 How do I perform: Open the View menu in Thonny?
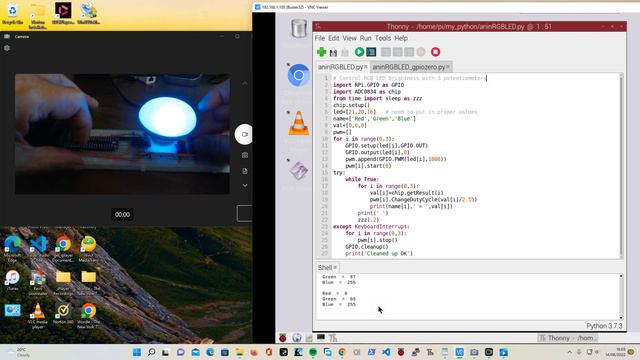tap(349, 38)
